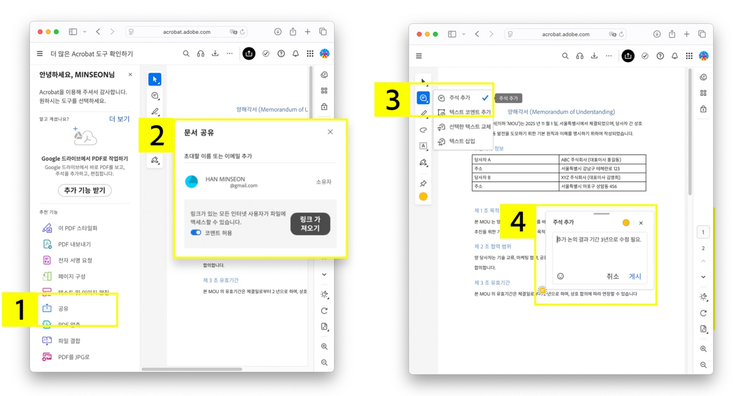Expand Safari sidebar dropdown arrow in right window
Screen dimensions: 750x396
(463, 34)
